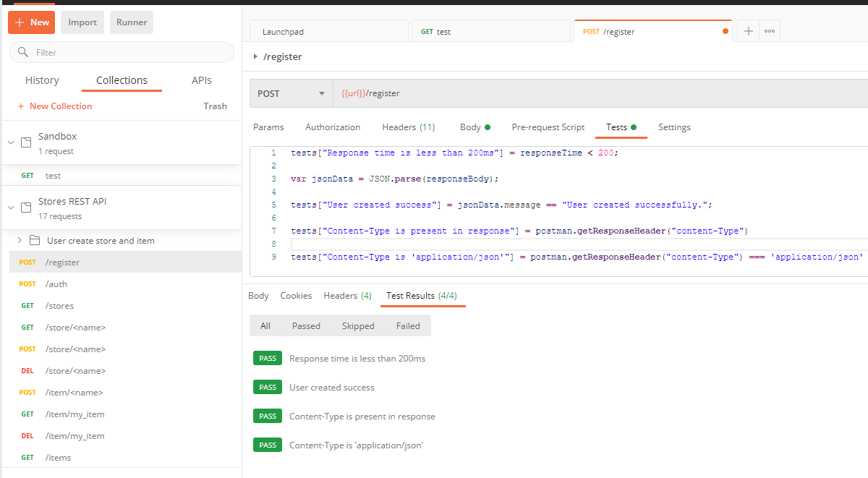Show the response Headers (4) tab
The height and width of the screenshot is (478, 868).
347,296
